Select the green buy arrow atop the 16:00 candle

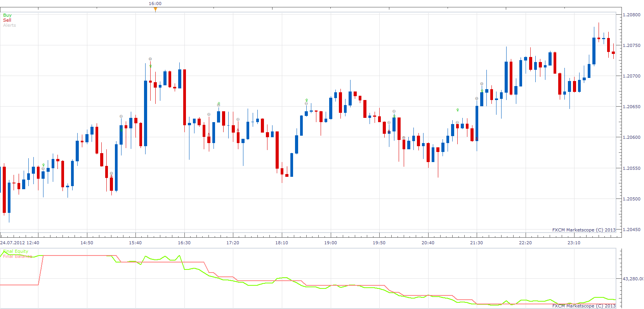(150, 66)
